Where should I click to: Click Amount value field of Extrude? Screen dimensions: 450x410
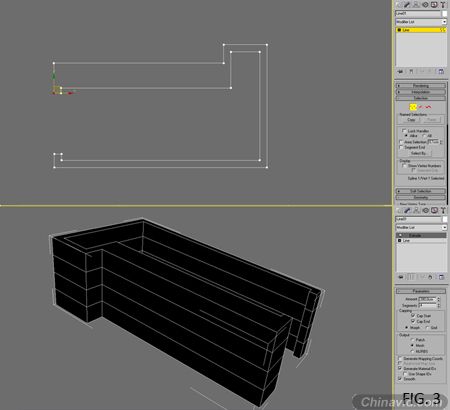(x=427, y=299)
